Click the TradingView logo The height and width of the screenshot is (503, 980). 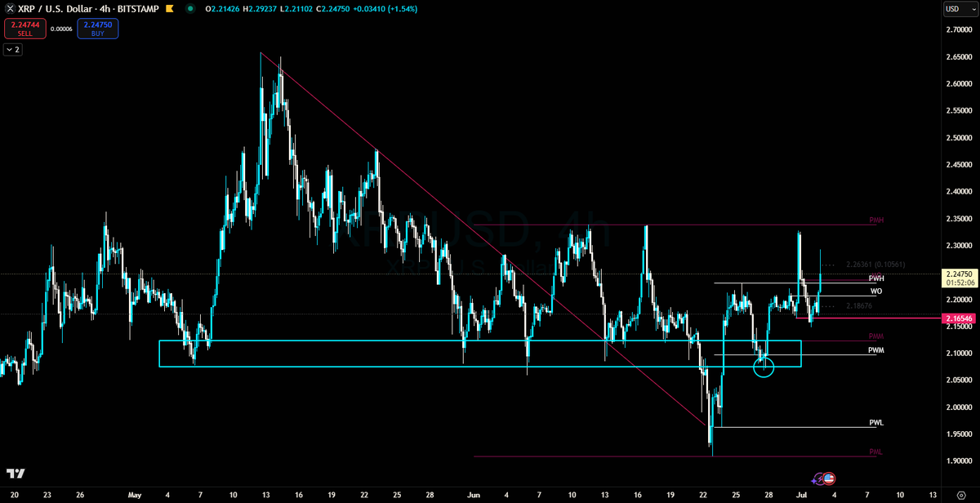[x=15, y=474]
